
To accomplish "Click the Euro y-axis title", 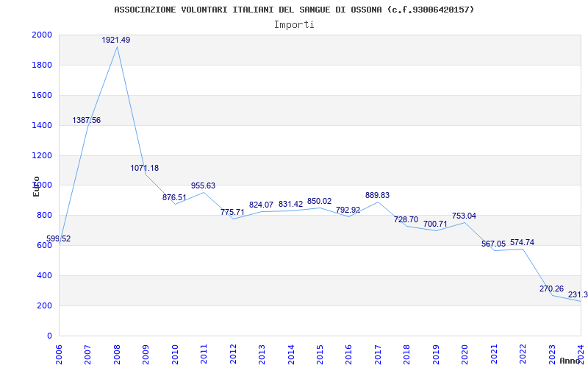I will (x=36, y=186).
